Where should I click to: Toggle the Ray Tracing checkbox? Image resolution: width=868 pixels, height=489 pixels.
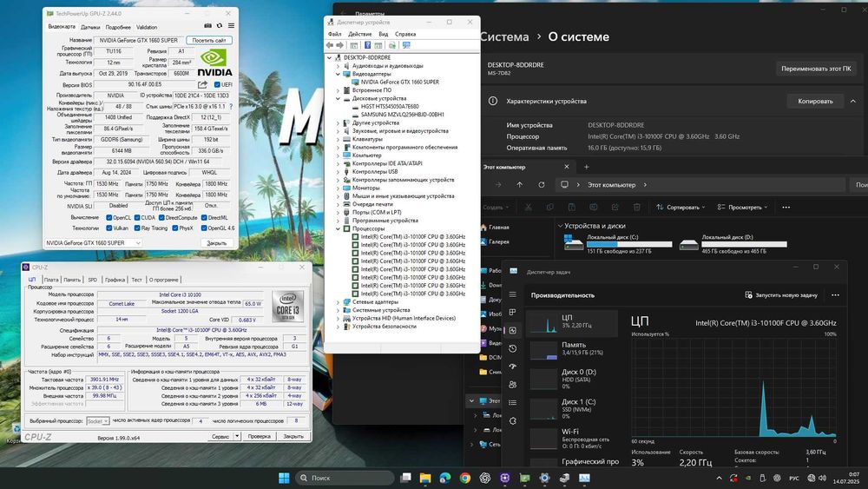pyautogui.click(x=137, y=228)
